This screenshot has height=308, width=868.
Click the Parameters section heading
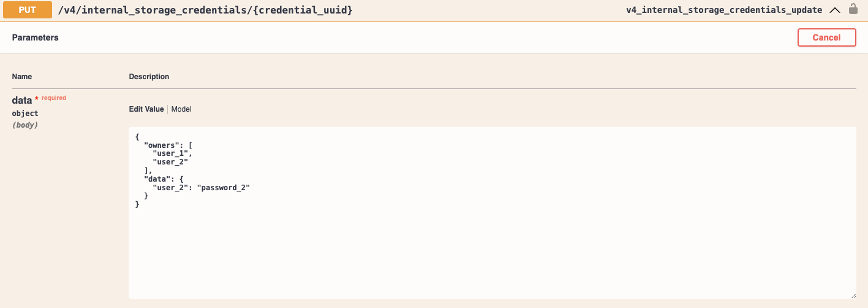tap(36, 37)
